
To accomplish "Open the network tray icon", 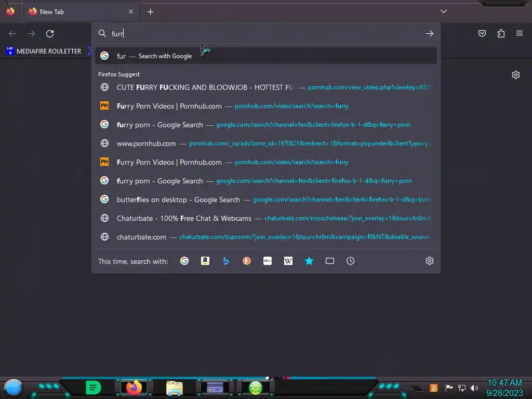I will coord(462,388).
